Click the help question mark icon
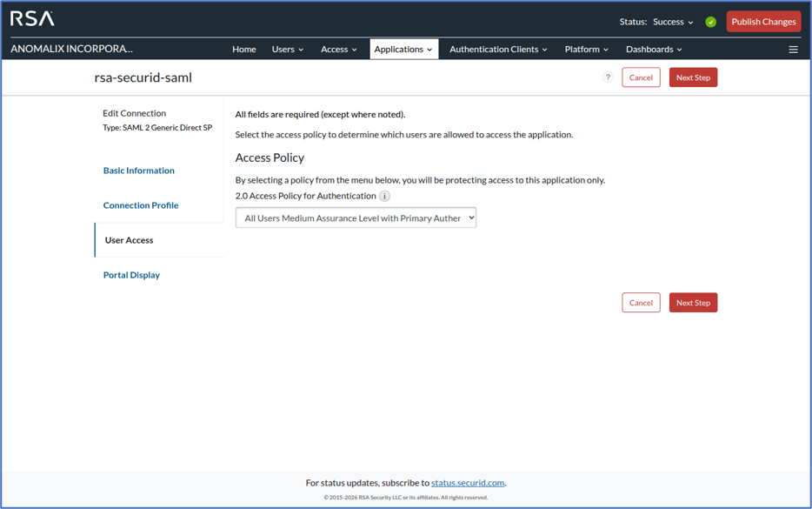Image resolution: width=812 pixels, height=509 pixels. point(608,77)
